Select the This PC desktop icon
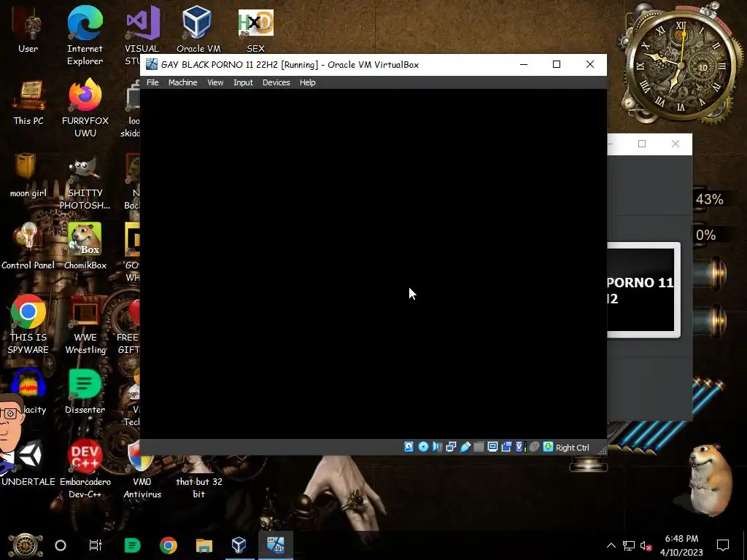Image resolution: width=747 pixels, height=560 pixels. coord(28,102)
